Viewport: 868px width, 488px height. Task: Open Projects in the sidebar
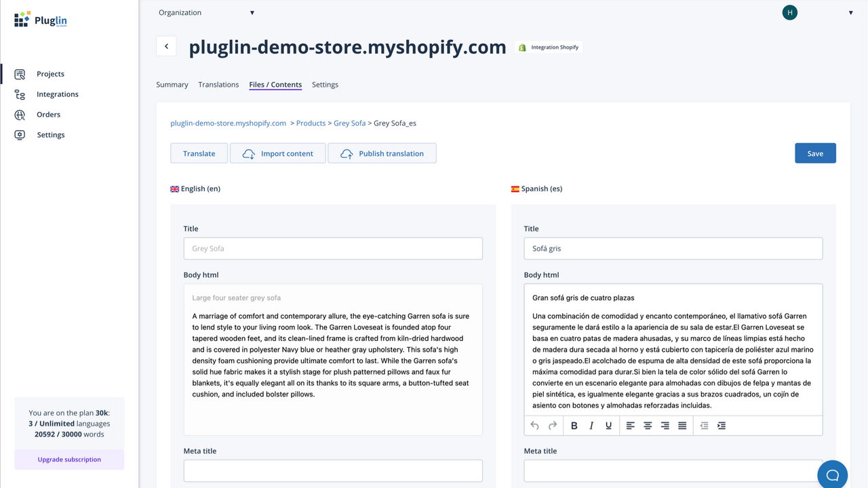pyautogui.click(x=50, y=74)
